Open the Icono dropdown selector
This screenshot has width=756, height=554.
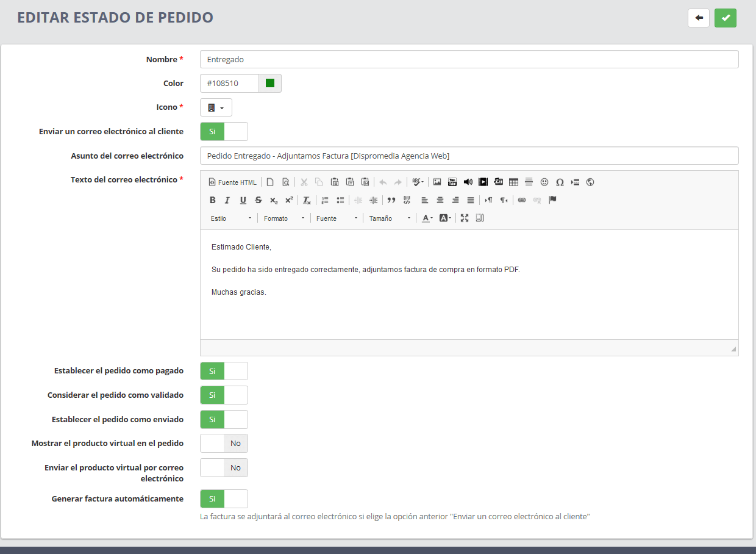pyautogui.click(x=216, y=107)
